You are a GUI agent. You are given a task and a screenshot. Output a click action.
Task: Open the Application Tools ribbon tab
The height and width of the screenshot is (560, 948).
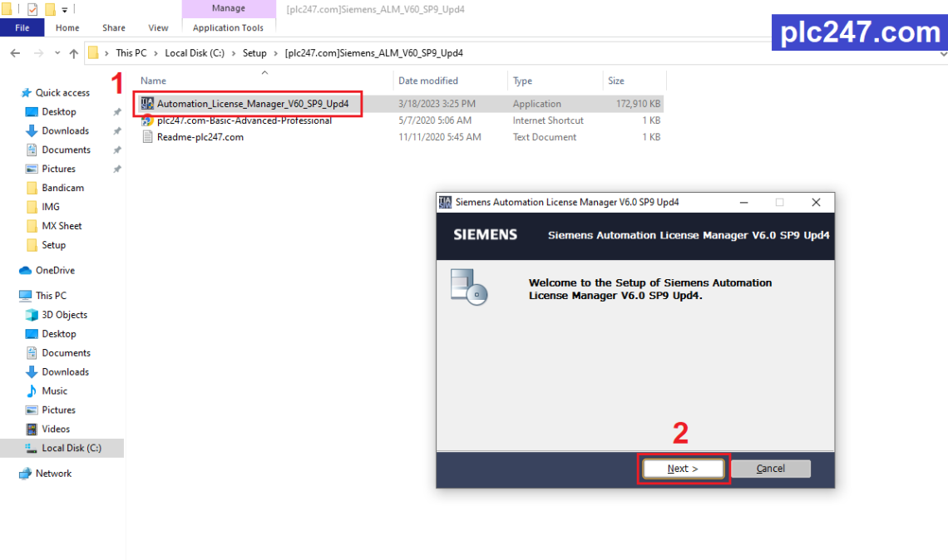[229, 27]
